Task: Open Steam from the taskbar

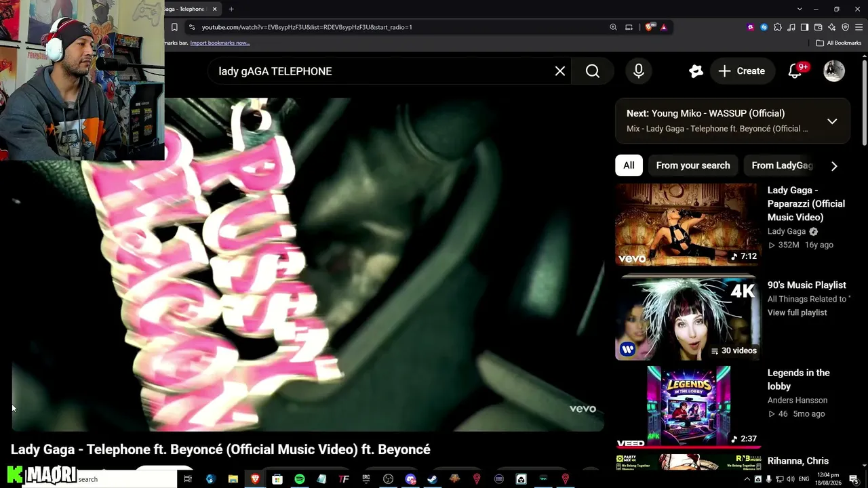Action: (x=432, y=479)
